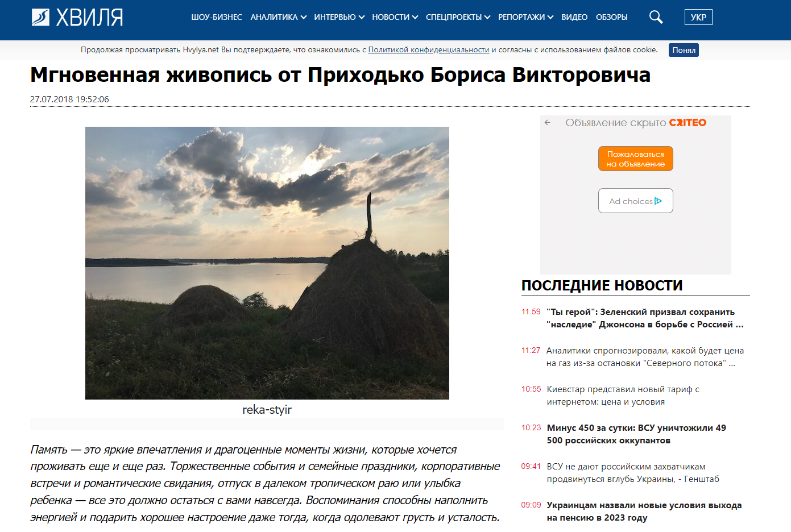Screen dimensions: 791x532
Task: Open the ОБЗОРЫ menu item
Action: point(612,17)
